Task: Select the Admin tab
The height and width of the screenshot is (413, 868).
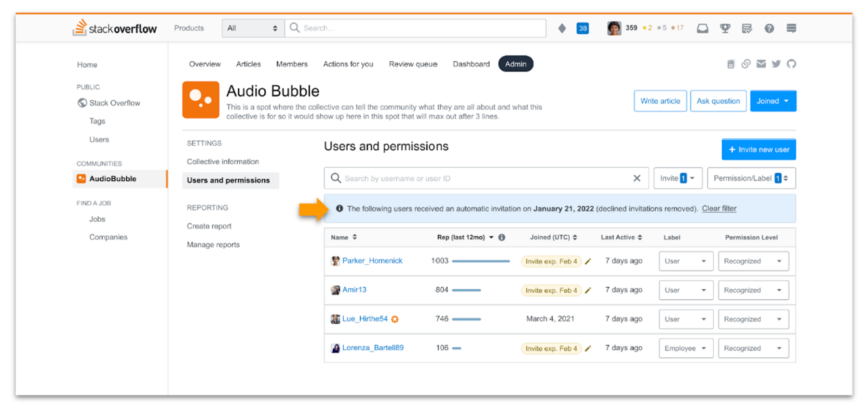Action: (515, 64)
